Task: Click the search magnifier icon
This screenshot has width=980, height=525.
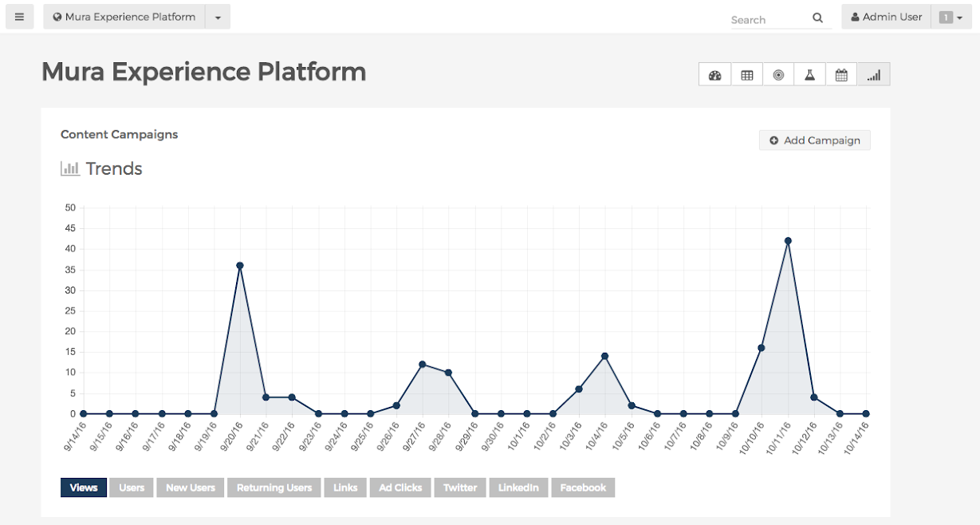Action: 818,18
